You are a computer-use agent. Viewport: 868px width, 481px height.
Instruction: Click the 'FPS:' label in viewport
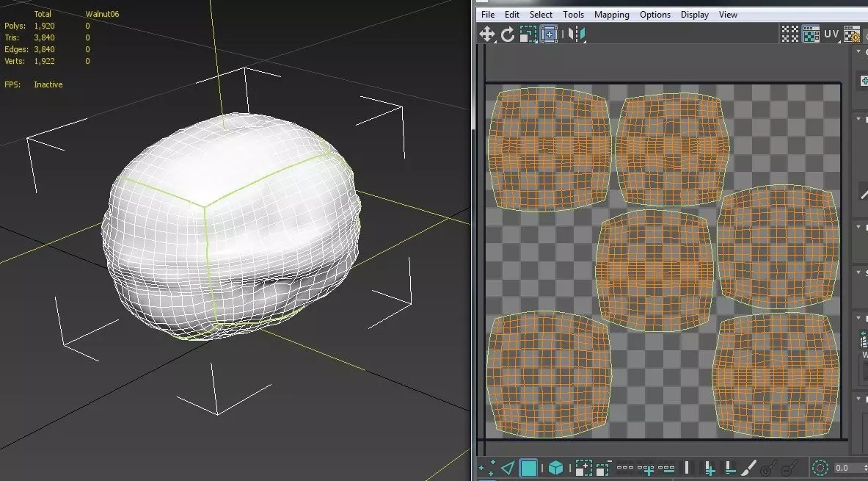pos(12,84)
